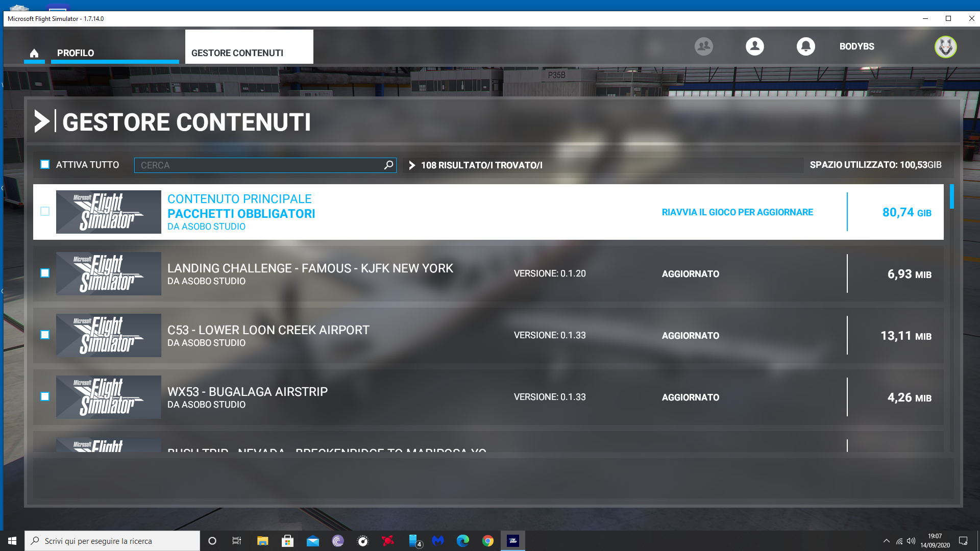Open Cortana circle icon

point(212,541)
